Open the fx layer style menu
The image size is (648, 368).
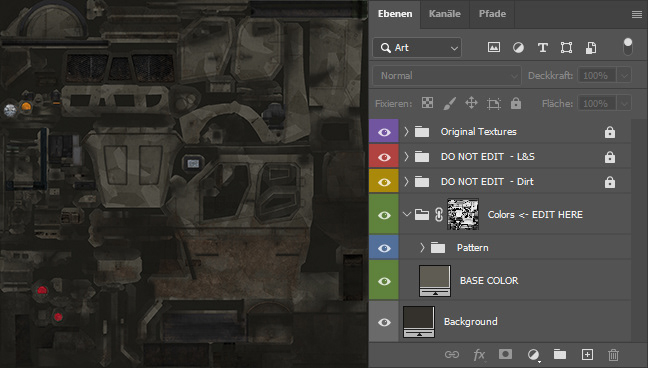coord(479,354)
